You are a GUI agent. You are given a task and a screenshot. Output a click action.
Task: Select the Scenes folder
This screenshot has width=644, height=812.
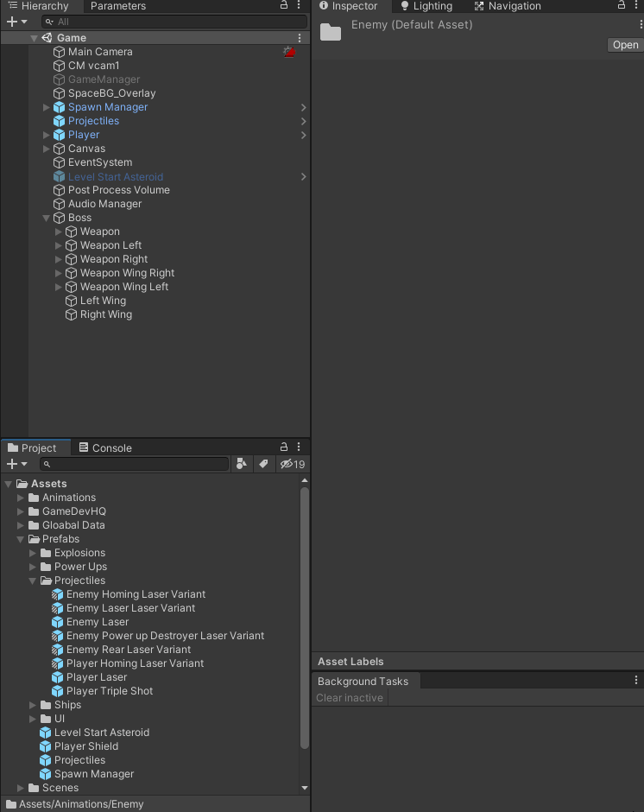[60, 788]
